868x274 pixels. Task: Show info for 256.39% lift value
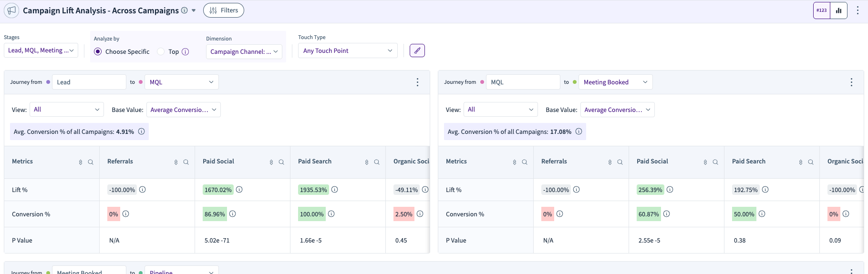(670, 190)
